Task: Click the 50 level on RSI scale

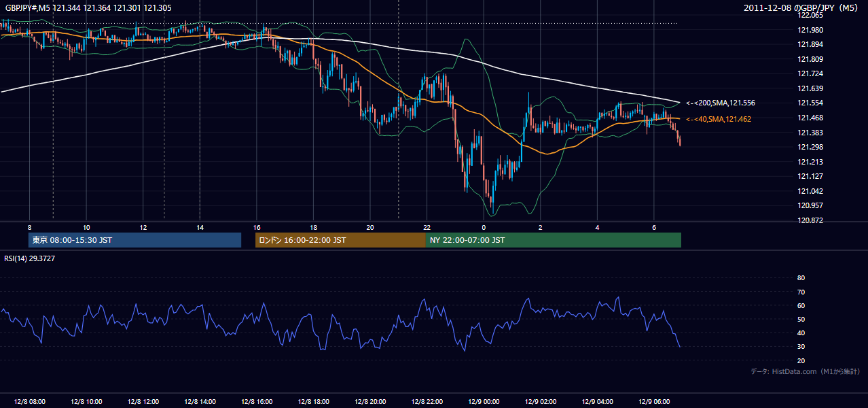Action: point(801,319)
